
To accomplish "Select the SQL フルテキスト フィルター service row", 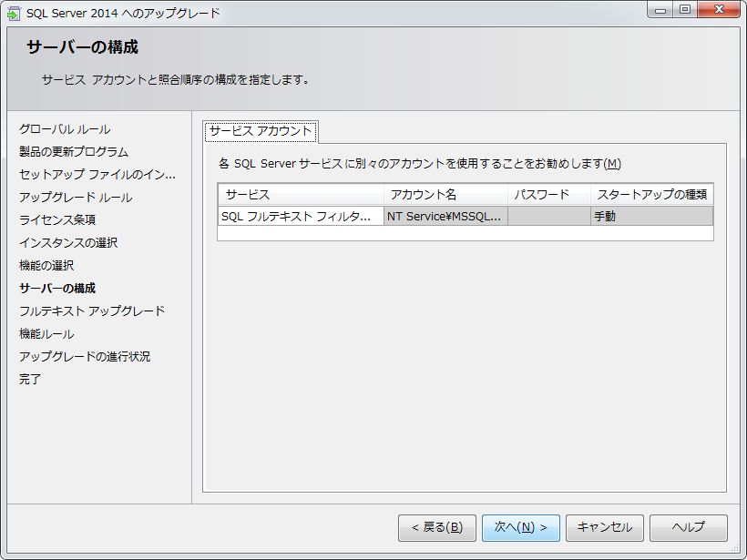I will pyautogui.click(x=301, y=217).
